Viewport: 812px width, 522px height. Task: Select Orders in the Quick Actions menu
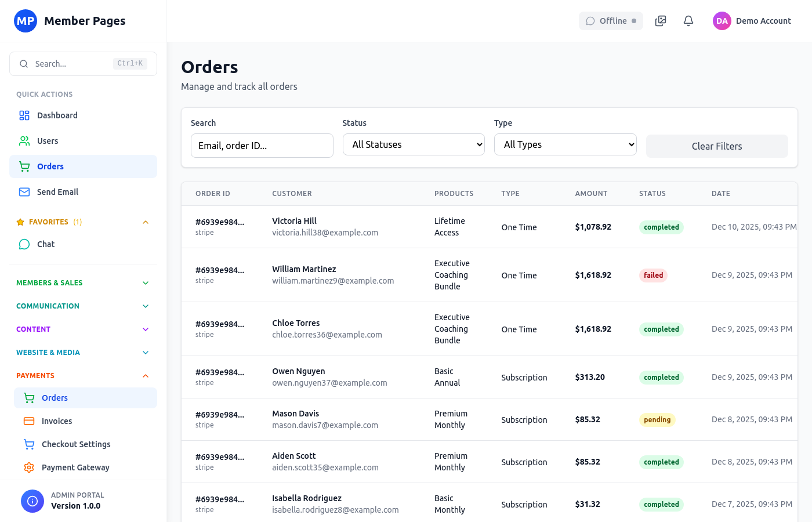pos(50,166)
